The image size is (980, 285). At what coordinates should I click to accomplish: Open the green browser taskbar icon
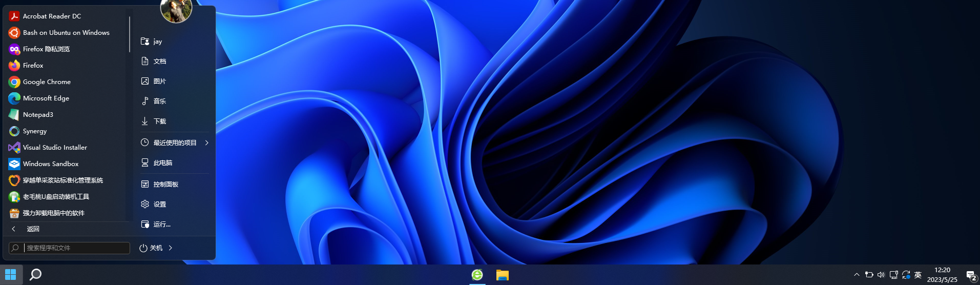point(477,275)
